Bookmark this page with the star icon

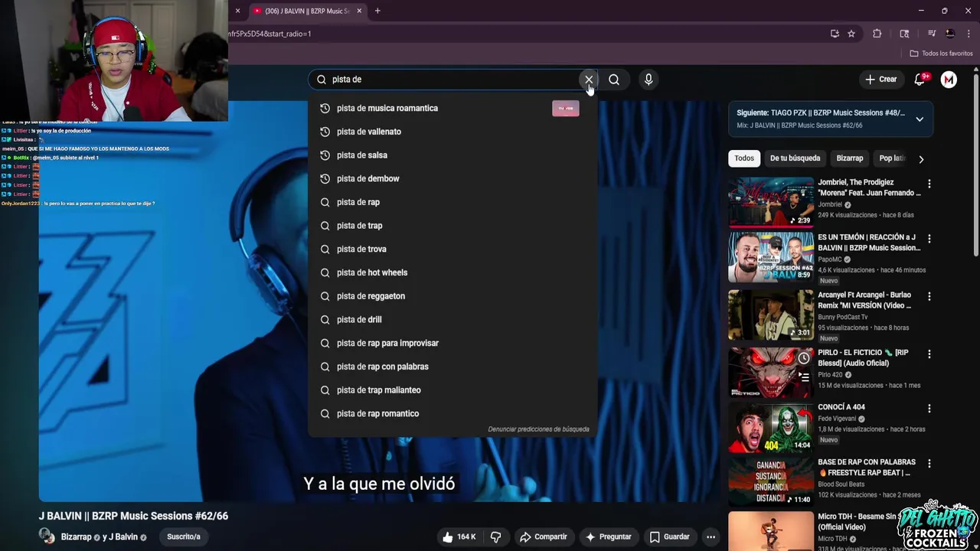coord(851,34)
